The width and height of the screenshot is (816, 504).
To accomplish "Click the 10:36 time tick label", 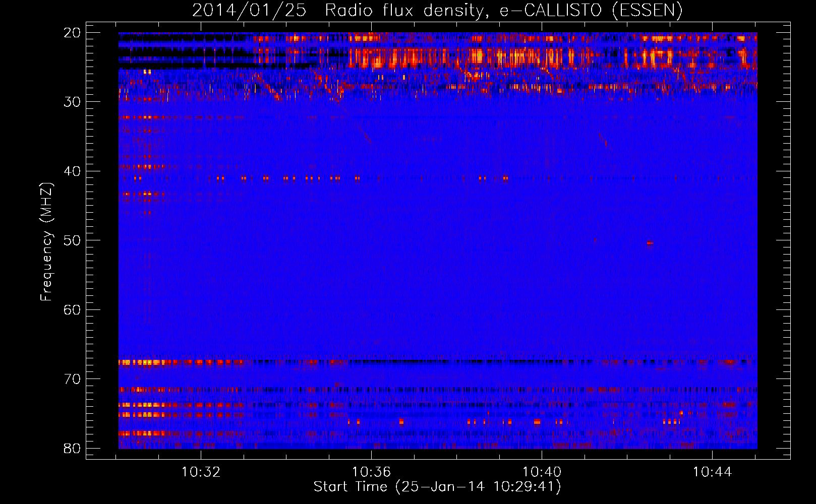I will click(372, 472).
